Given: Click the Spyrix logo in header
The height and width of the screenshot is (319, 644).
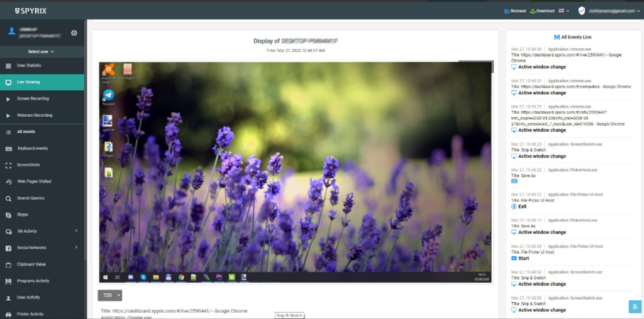Looking at the screenshot, I should pyautogui.click(x=31, y=11).
